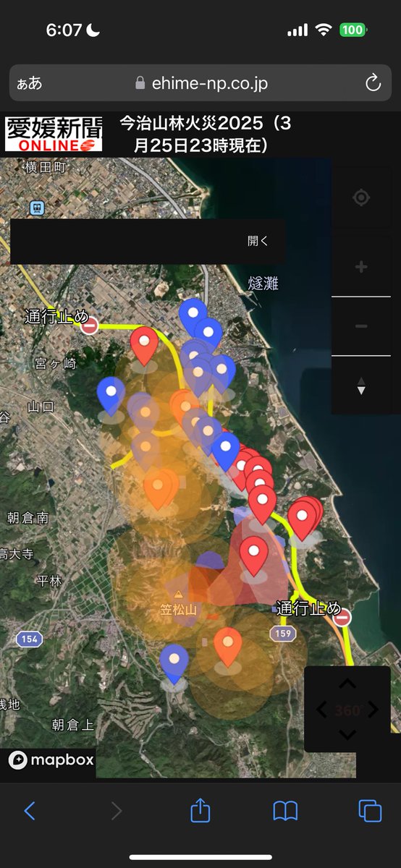Tap the train station icon

click(x=37, y=208)
